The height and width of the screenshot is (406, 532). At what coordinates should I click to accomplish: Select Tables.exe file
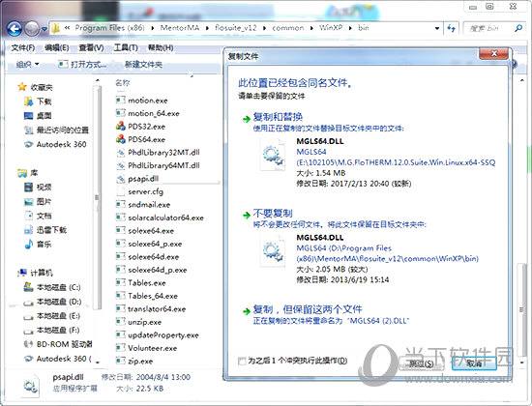point(141,283)
